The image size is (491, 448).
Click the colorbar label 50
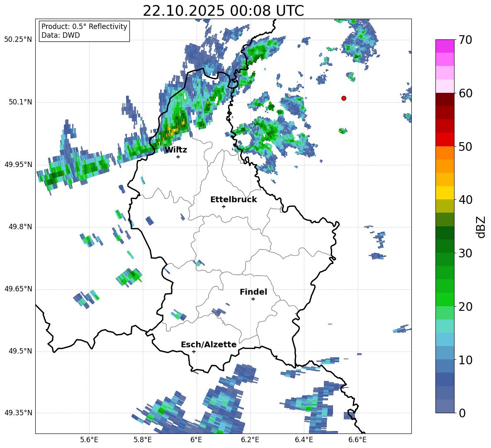(465, 147)
